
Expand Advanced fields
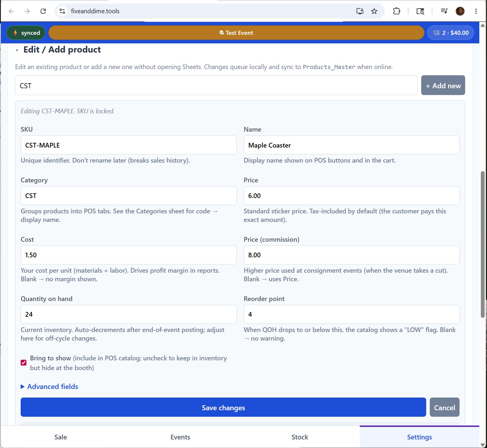tap(50, 387)
